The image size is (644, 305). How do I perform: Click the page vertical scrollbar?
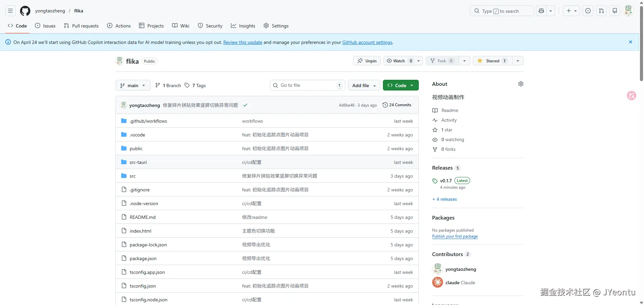click(641, 44)
